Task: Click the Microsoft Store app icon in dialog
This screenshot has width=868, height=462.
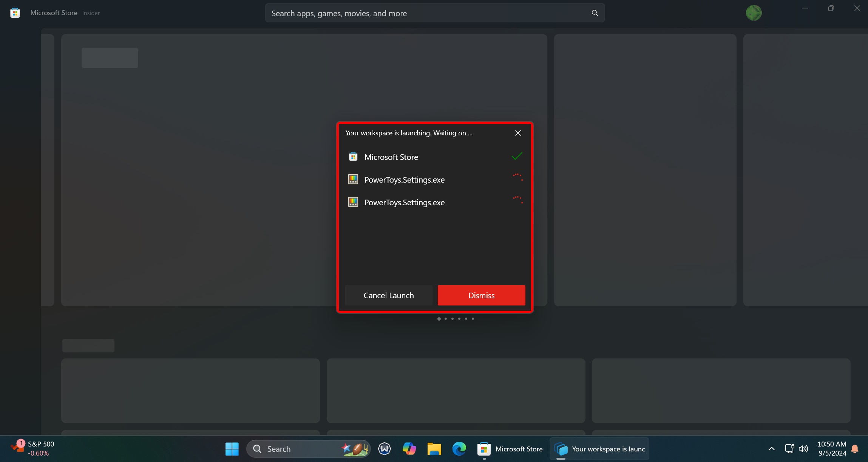Action: pyautogui.click(x=352, y=156)
